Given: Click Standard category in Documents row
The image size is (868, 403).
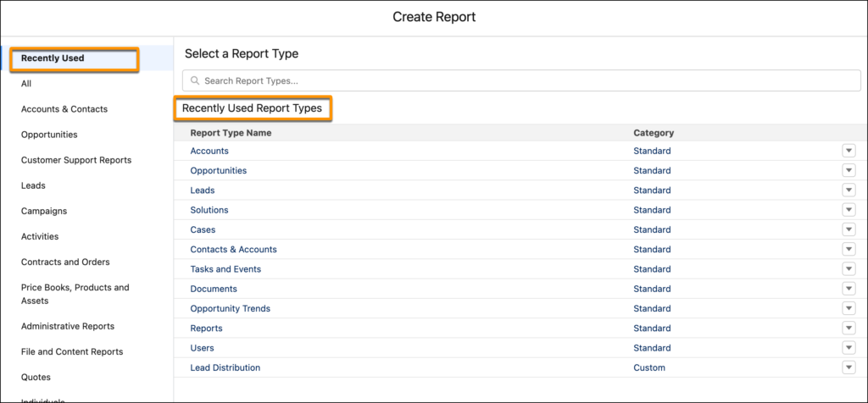Looking at the screenshot, I should tap(652, 289).
